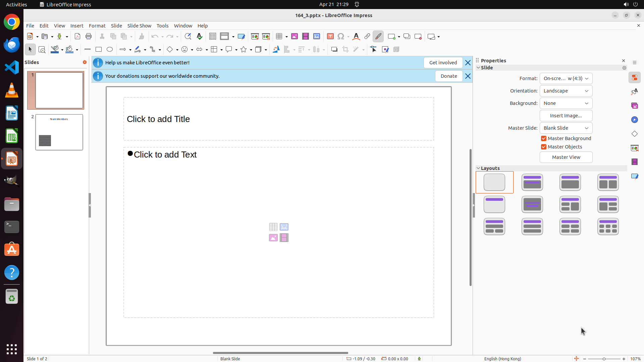644x362 pixels.
Task: Select the Rectangle drawing tool
Action: tap(99, 50)
